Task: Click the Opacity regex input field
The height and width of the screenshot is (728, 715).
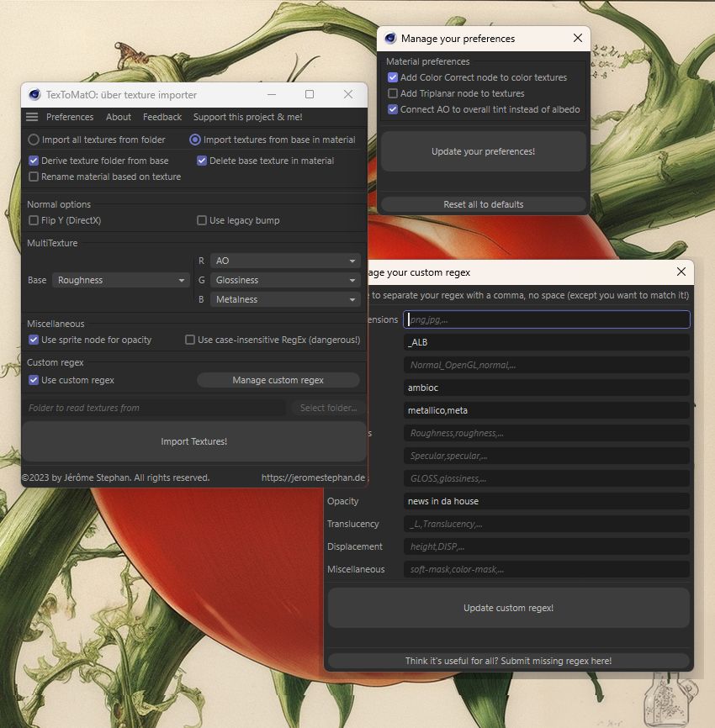Action: tap(547, 501)
